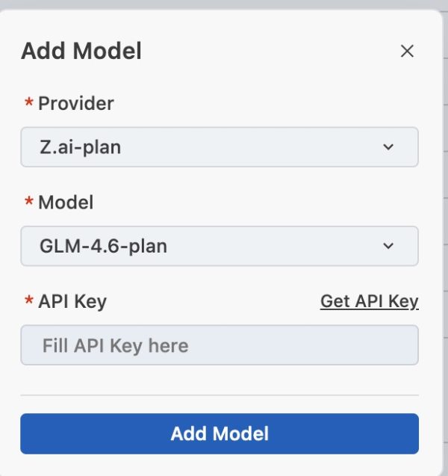
Task: Click the Fill API Key here placeholder
Action: point(115,345)
